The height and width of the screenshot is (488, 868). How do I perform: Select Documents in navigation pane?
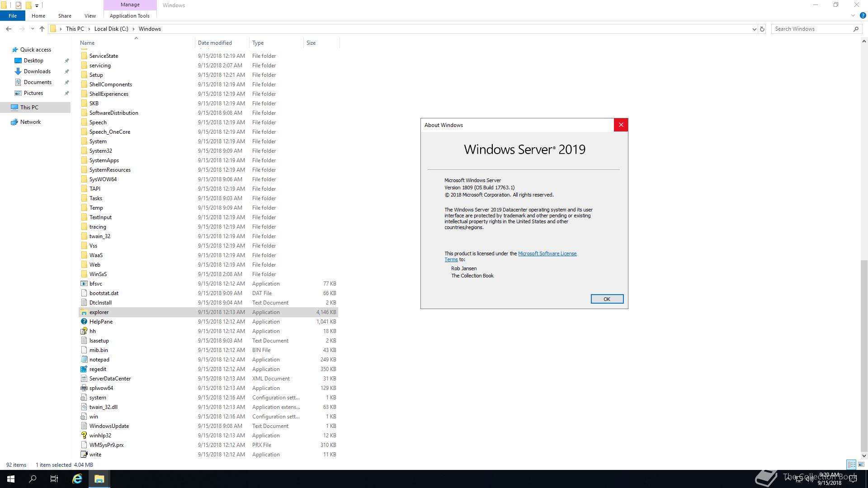(x=38, y=82)
